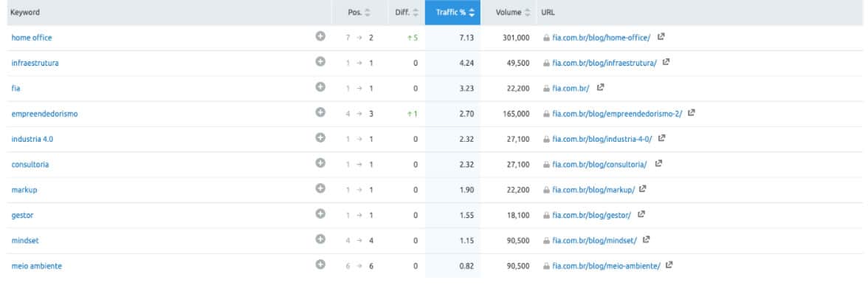
Task: Open fia.com.br/blog/gestor/ URL link
Action: (x=591, y=216)
